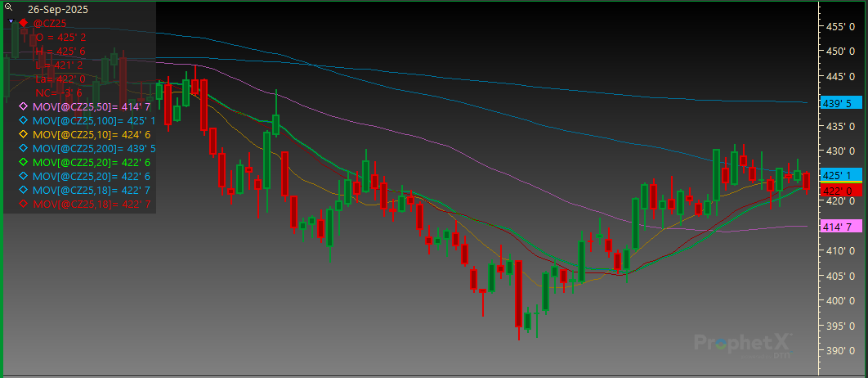Click the blue 439' 5 price tag on axis
Image resolution: width=868 pixels, height=378 pixels.
pyautogui.click(x=836, y=103)
